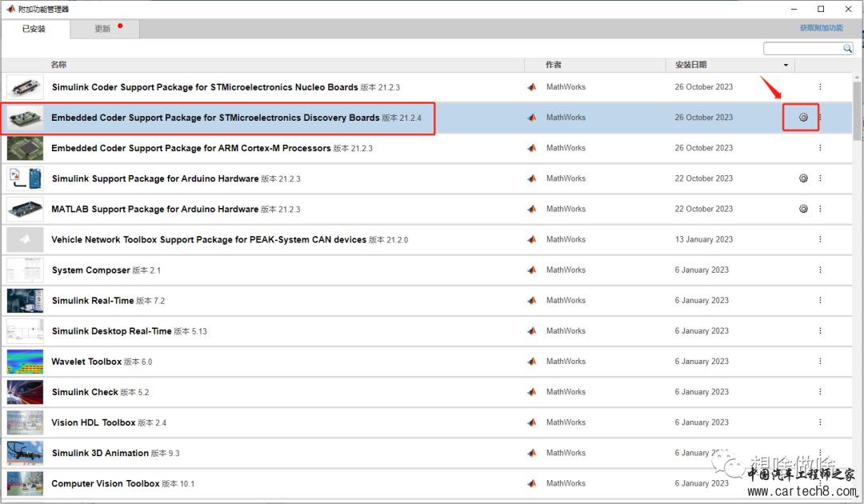Toggle sort arrow on 安装日期 column
This screenshot has height=504, width=864.
786,65
